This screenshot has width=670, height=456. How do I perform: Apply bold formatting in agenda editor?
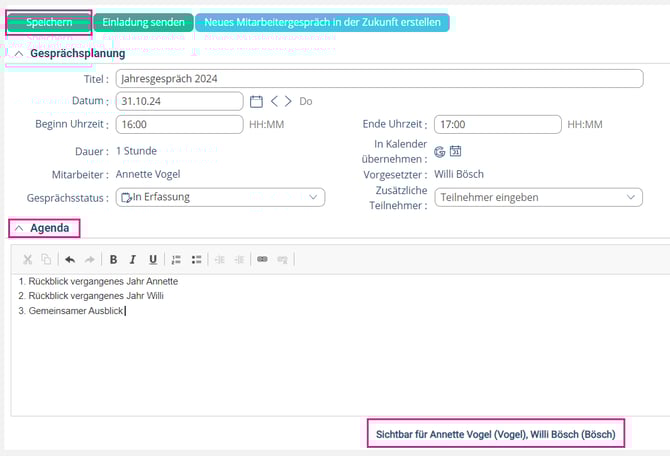click(x=114, y=259)
